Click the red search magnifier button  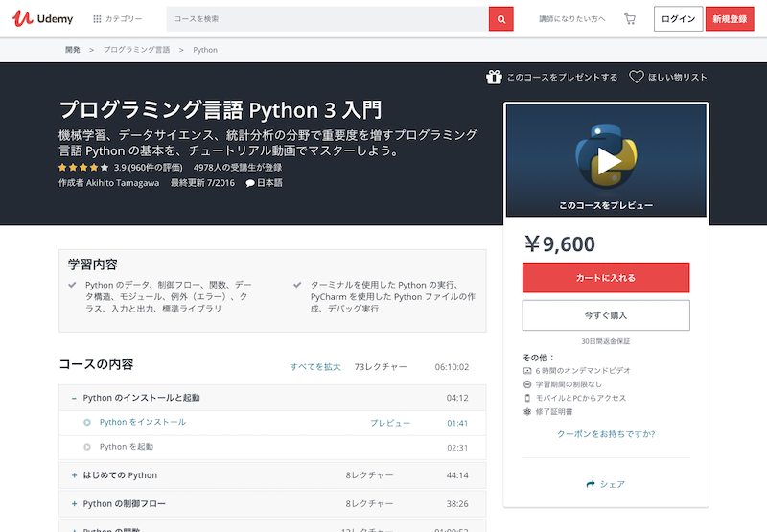coord(500,19)
